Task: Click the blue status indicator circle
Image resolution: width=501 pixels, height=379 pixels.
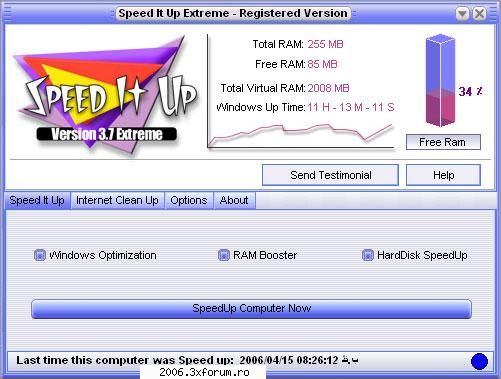Action: (x=479, y=361)
